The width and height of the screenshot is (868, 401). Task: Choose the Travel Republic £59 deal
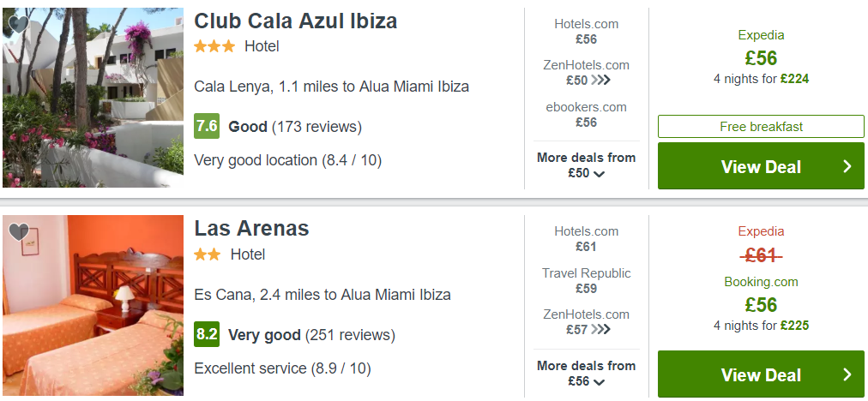586,280
